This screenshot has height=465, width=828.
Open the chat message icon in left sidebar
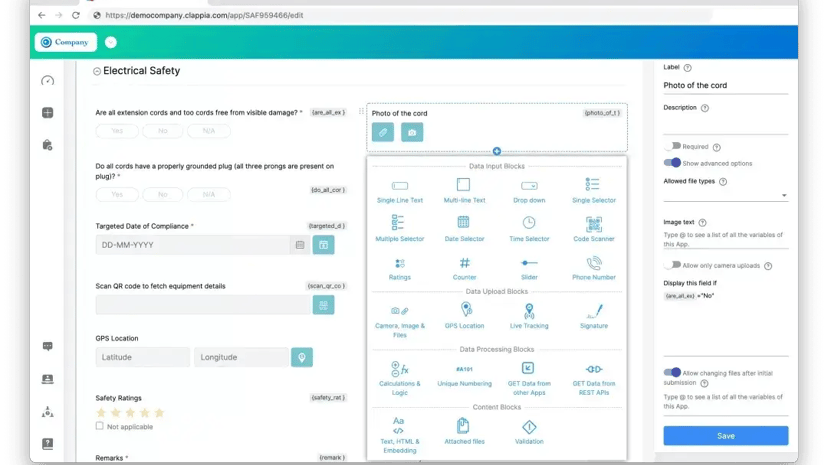(x=48, y=346)
